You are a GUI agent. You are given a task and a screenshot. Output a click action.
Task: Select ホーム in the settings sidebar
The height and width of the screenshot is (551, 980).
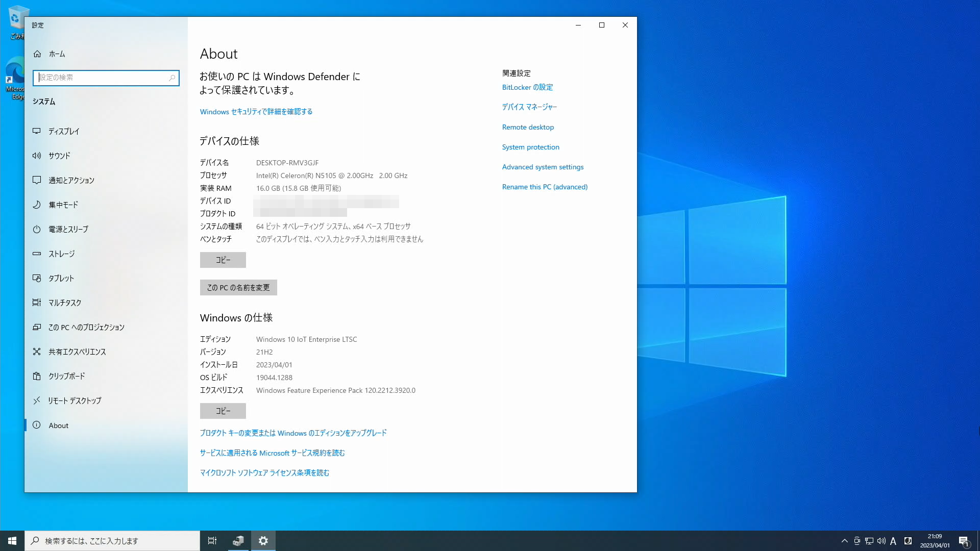tap(57, 54)
